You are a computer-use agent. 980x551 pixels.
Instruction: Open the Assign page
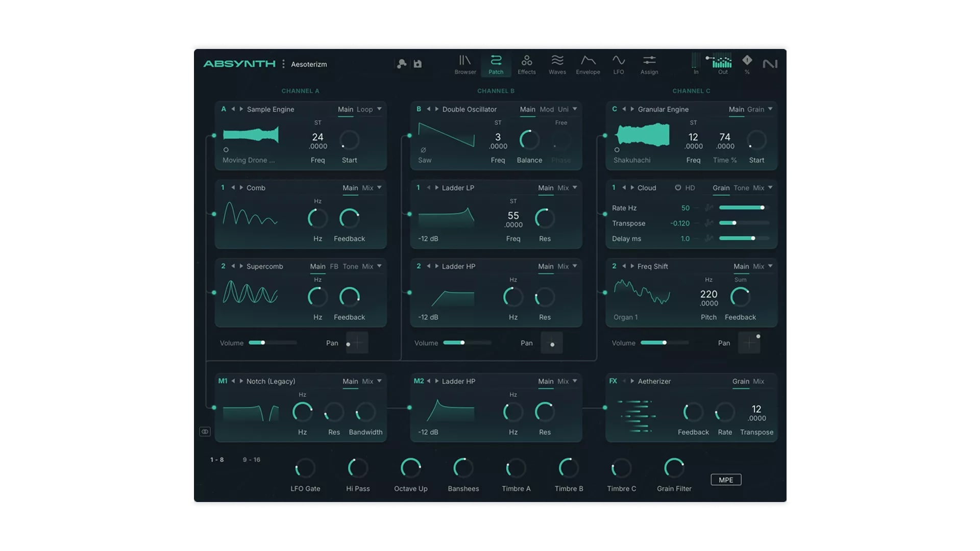pos(649,64)
